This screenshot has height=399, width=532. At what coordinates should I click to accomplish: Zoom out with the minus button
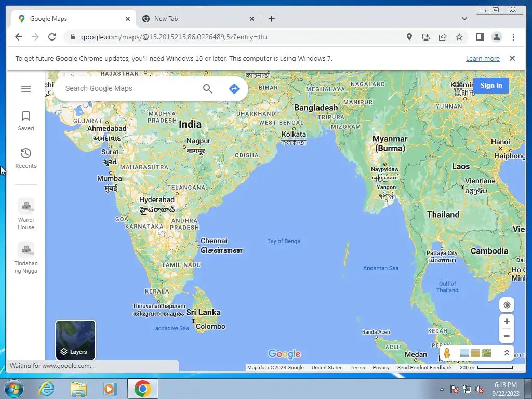507,336
